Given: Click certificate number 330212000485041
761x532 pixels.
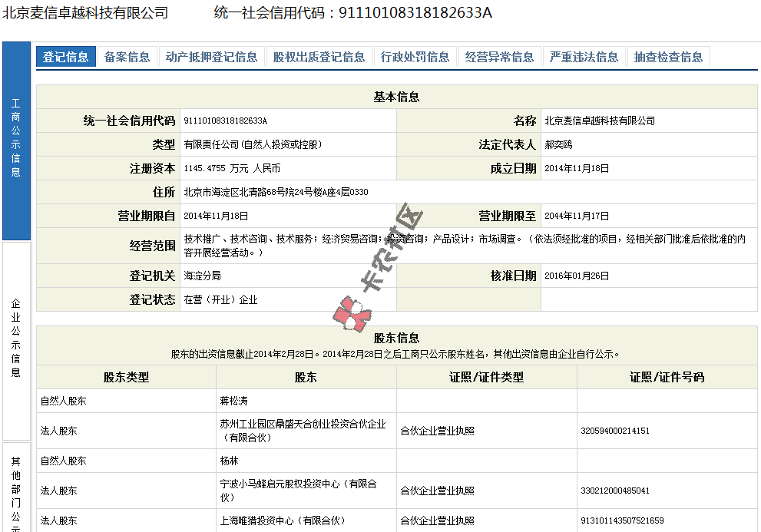Looking at the screenshot, I should (615, 491).
